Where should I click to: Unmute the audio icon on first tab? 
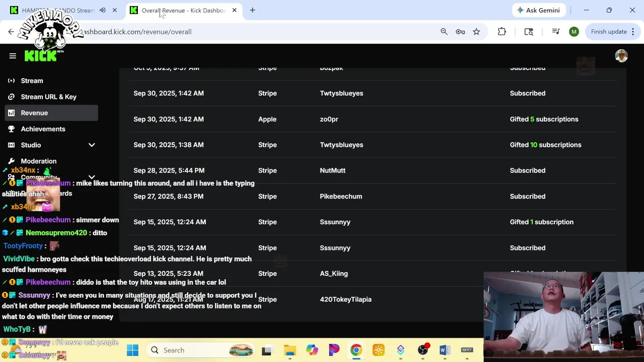(103, 10)
